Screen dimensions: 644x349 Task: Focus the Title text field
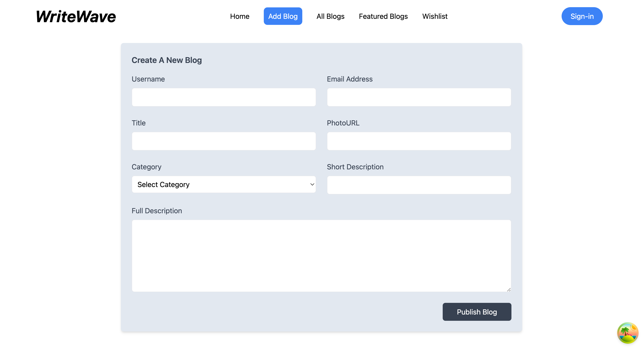pyautogui.click(x=223, y=141)
